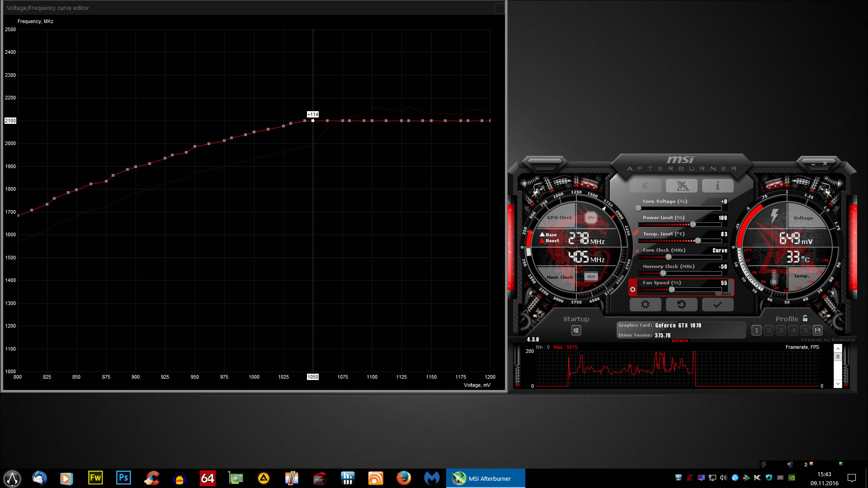Toggle the Startup Windows button
Viewport: 868px width, 488px height.
click(576, 330)
